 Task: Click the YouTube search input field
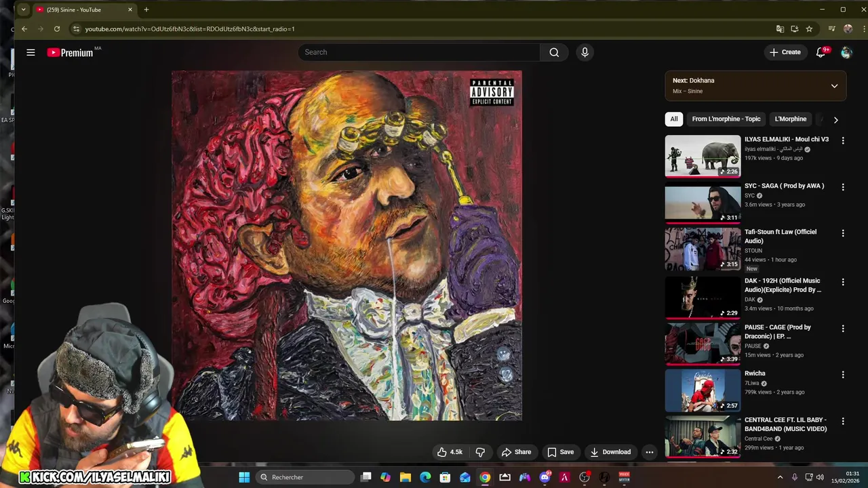419,52
